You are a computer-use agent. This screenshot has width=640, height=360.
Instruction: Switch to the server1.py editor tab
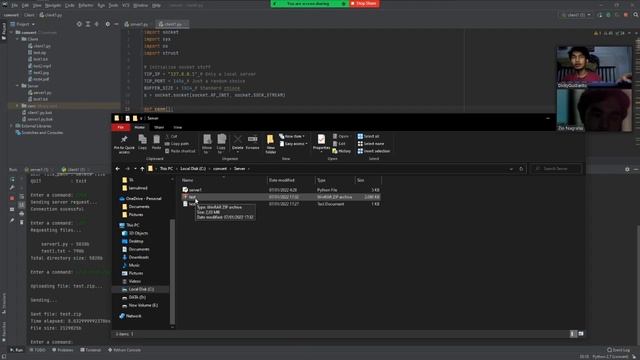pos(136,24)
